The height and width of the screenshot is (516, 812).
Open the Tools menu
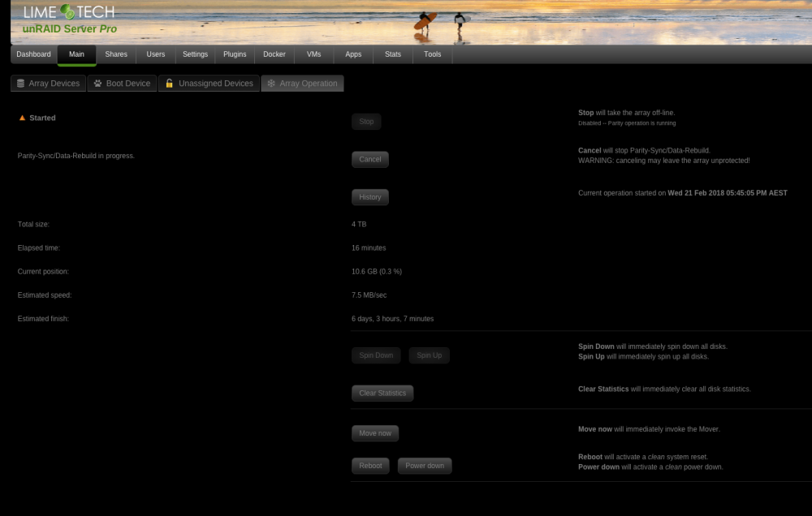click(433, 54)
